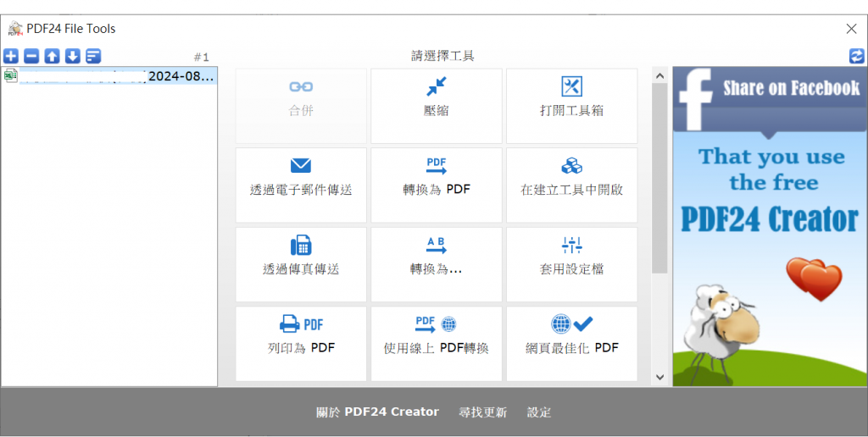Add a file with the plus icon

11,56
